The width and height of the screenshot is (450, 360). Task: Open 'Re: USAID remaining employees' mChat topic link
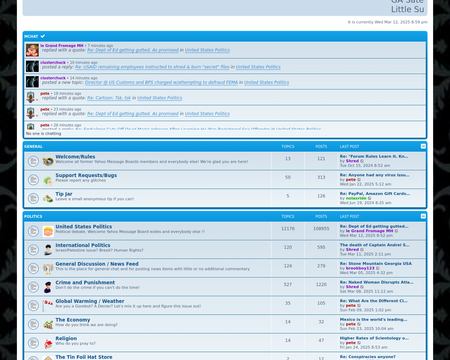pos(152,67)
